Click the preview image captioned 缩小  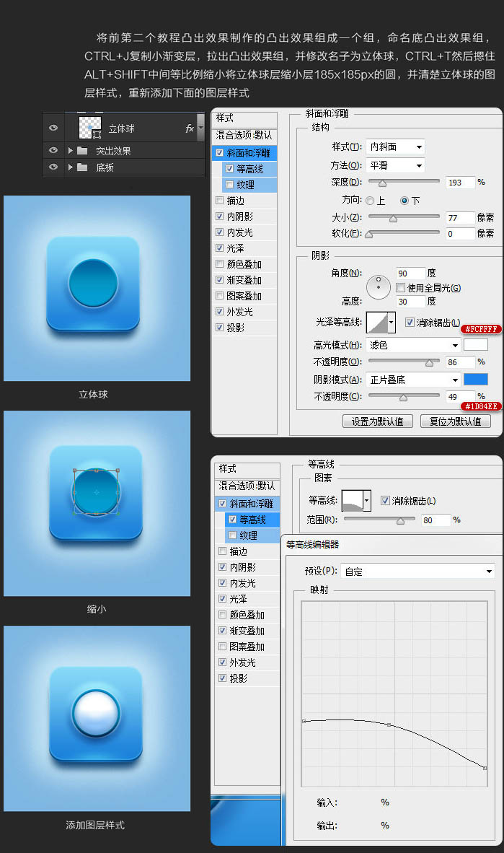pos(97,503)
